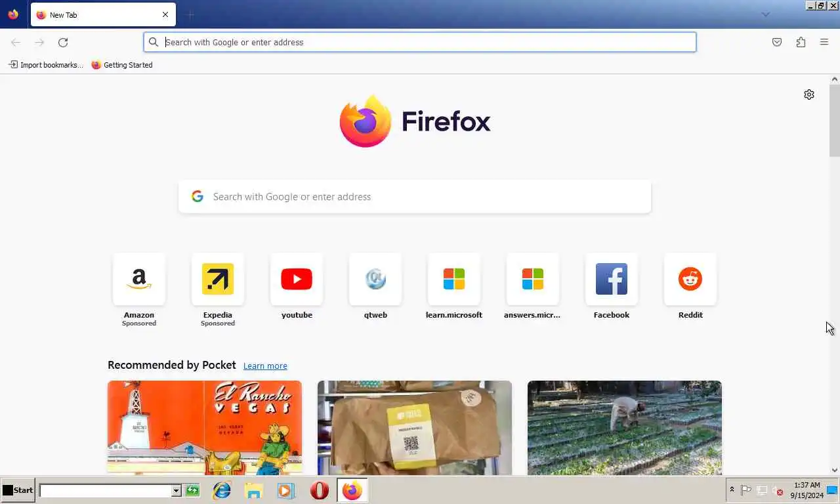The height and width of the screenshot is (504, 840).
Task: Open the El Rancho Vegas story thumbnail
Action: pyautogui.click(x=205, y=428)
